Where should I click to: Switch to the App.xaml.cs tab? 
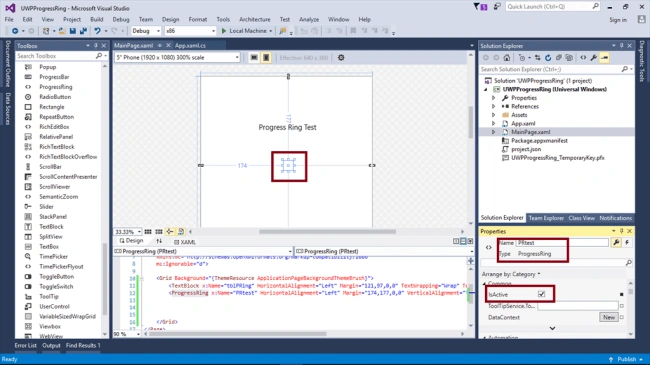coord(190,46)
